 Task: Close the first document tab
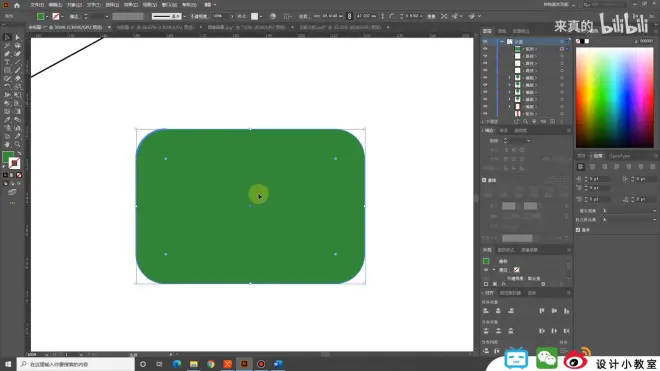coord(109,27)
